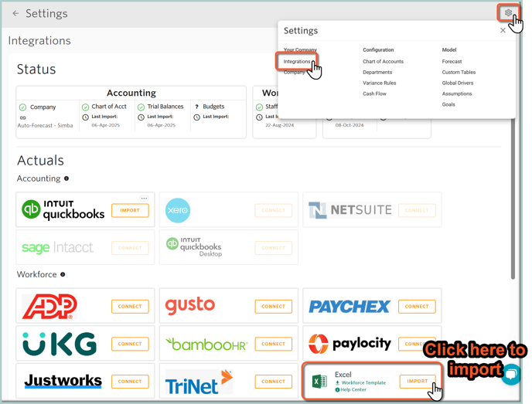Click the Accounting info icon

point(66,178)
